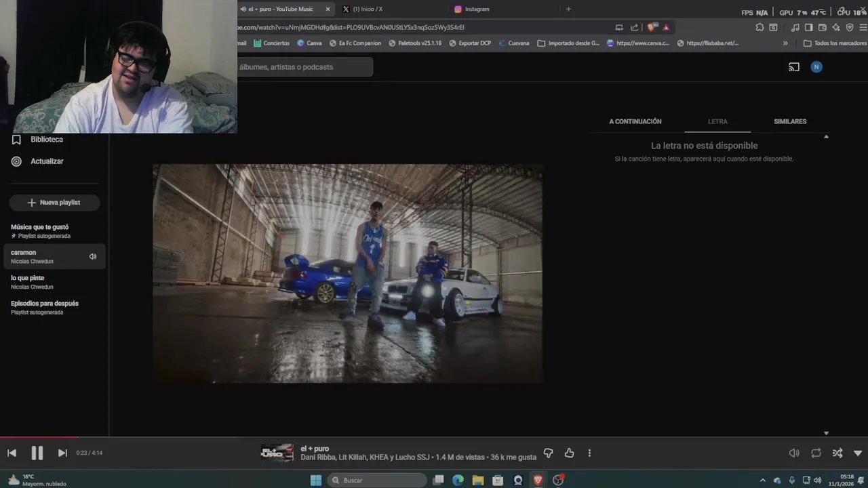Open the Brave Wallet icon
Viewport: 868px width, 488px height.
(x=823, y=27)
